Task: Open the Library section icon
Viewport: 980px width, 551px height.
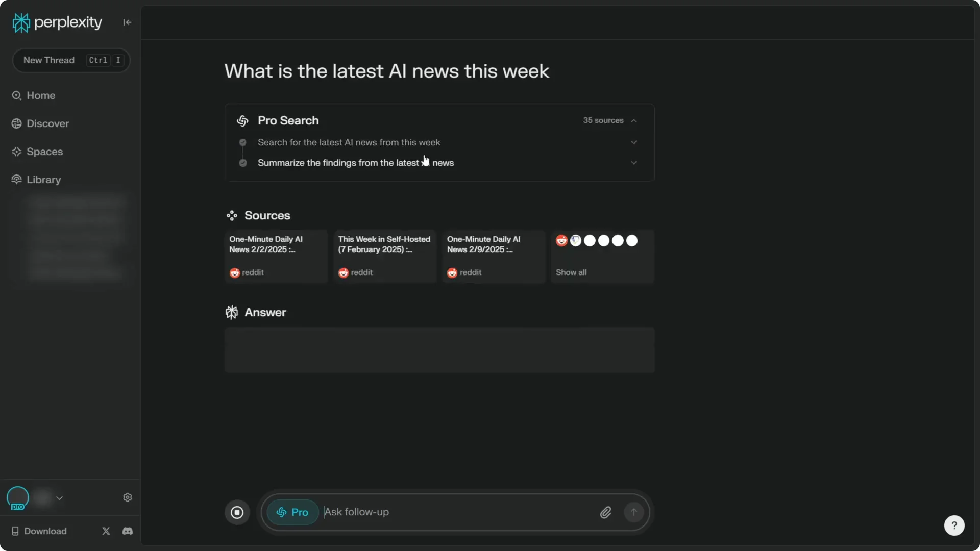Action: coord(16,180)
